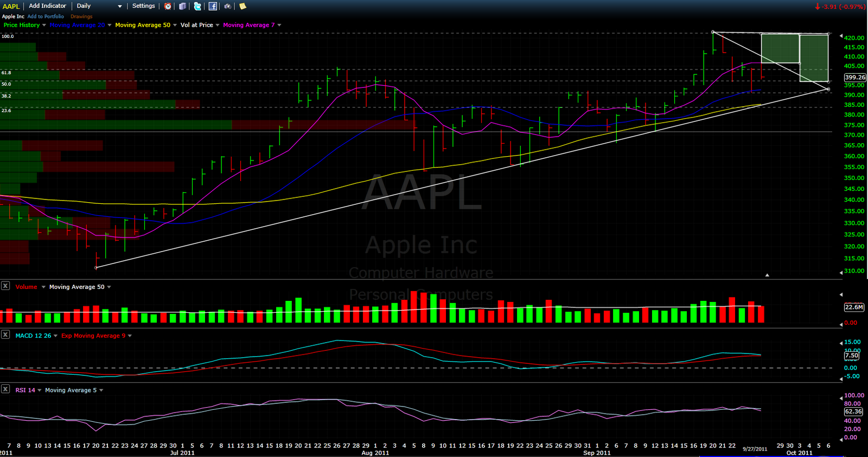868x457 pixels.
Task: Click the AAPL ticker symbol field
Action: click(x=11, y=7)
